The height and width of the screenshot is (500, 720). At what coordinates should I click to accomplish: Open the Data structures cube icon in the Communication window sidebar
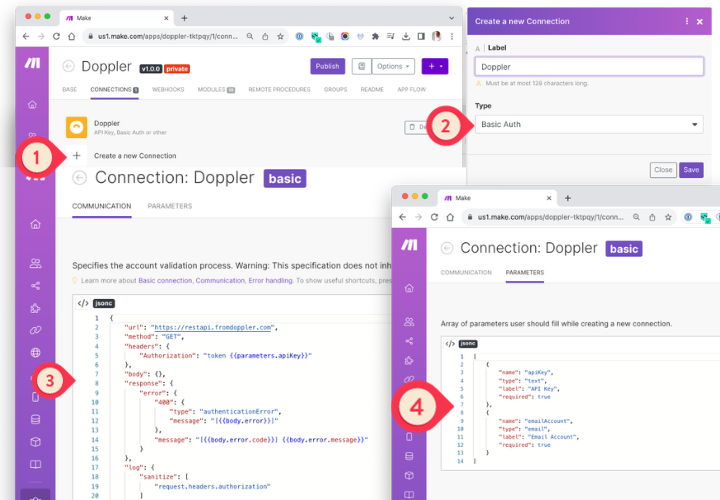coord(35,442)
